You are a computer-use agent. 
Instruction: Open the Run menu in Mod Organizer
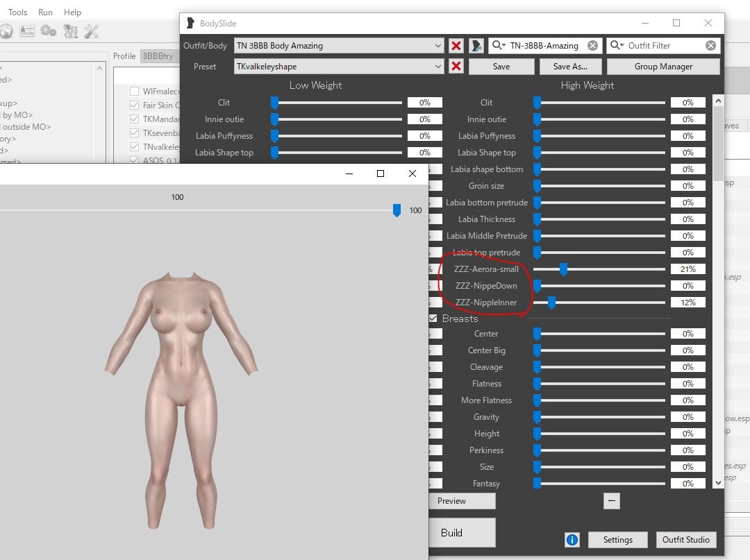click(x=45, y=12)
